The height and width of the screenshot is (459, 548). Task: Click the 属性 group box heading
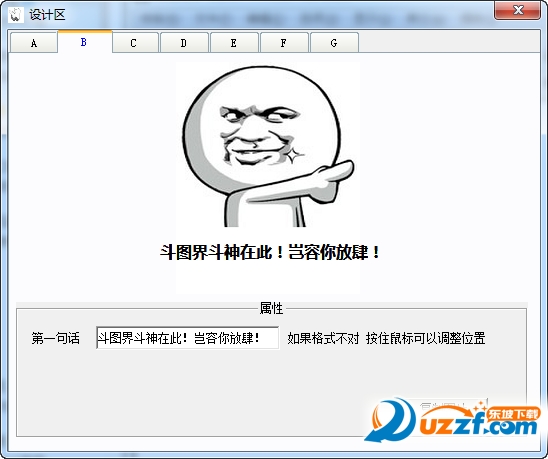[271, 308]
